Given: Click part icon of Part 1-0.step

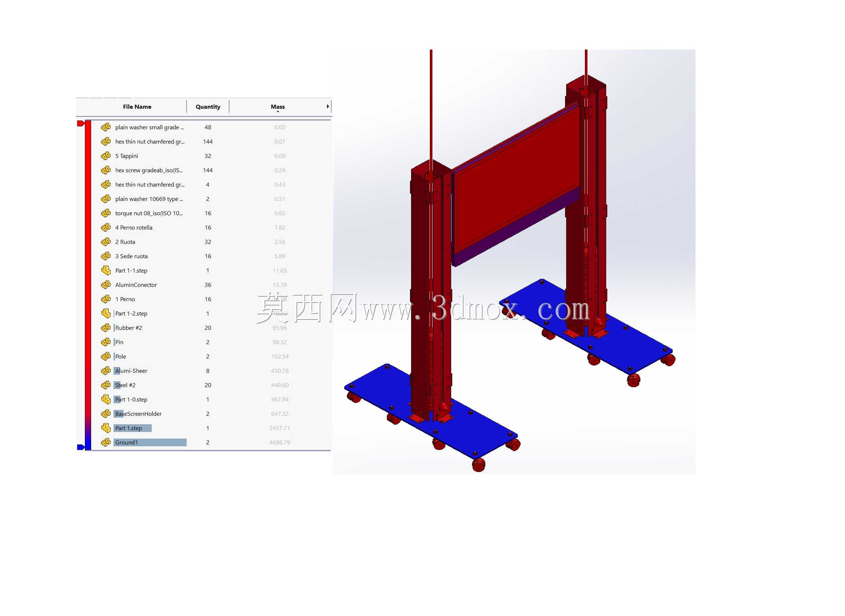Looking at the screenshot, I should coord(106,399).
